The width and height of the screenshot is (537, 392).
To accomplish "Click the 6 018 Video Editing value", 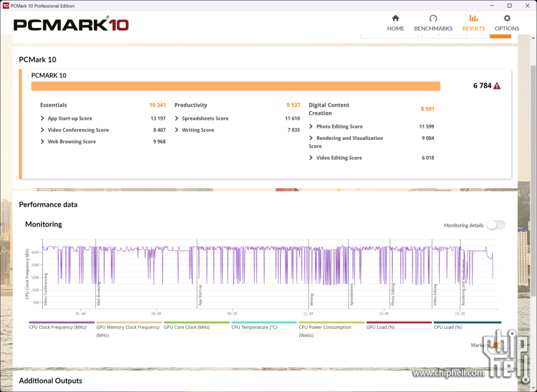I will [x=428, y=158].
